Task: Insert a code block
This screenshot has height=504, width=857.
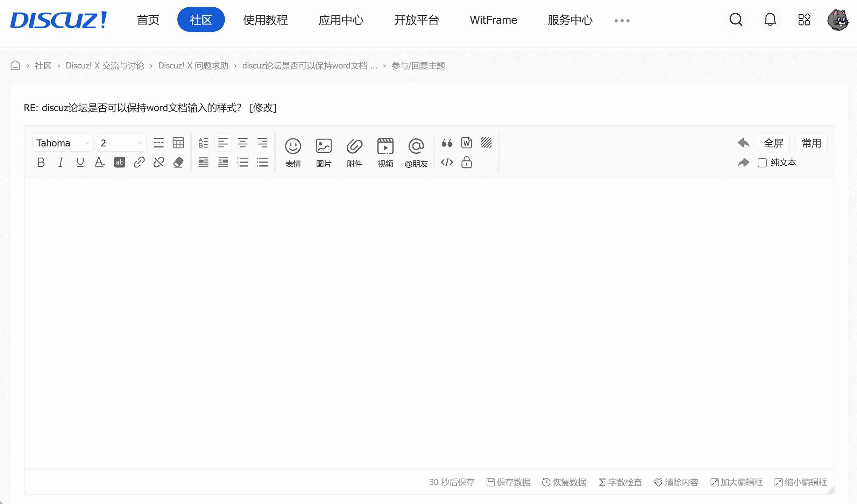Action: pyautogui.click(x=447, y=163)
